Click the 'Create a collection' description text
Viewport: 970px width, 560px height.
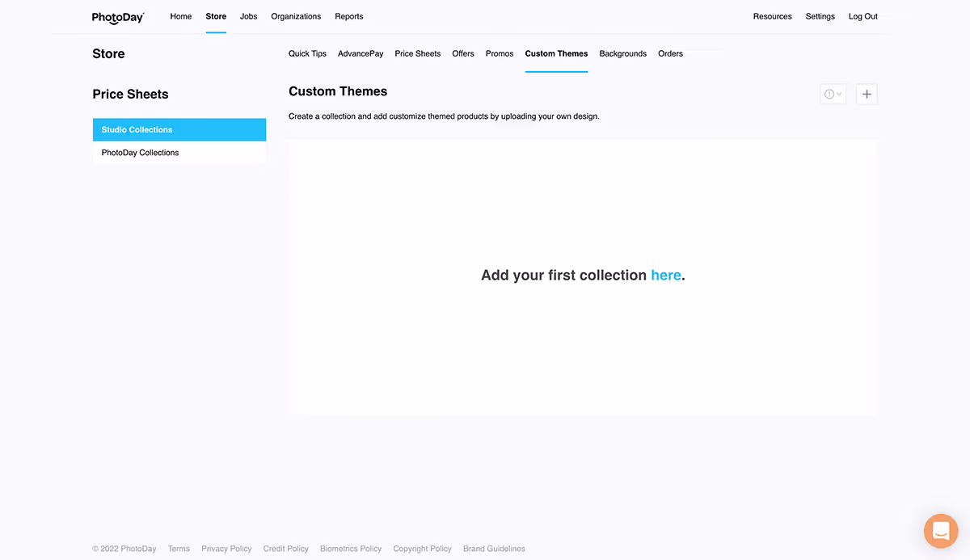click(444, 116)
